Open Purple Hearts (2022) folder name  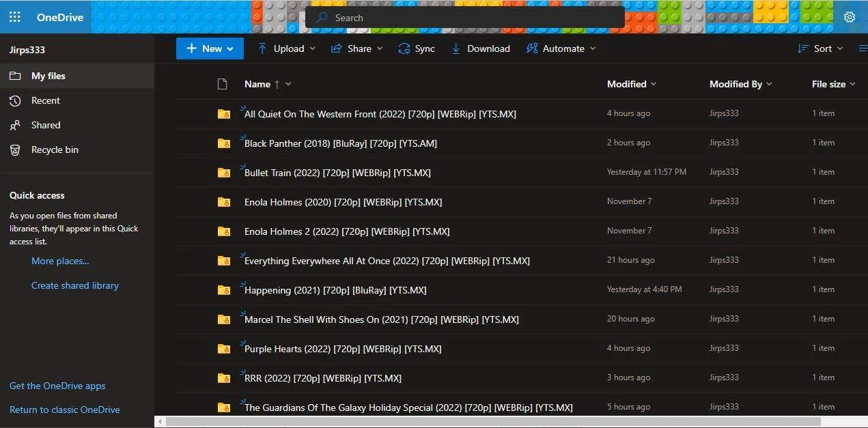point(343,349)
